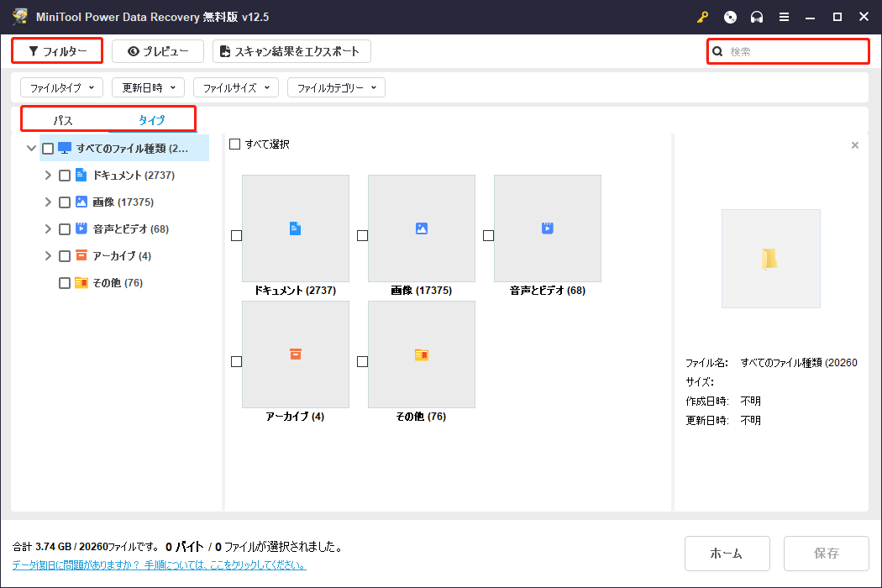The image size is (882, 588).
Task: Tick checkbox beside 画像 thumbnail
Action: [x=362, y=236]
